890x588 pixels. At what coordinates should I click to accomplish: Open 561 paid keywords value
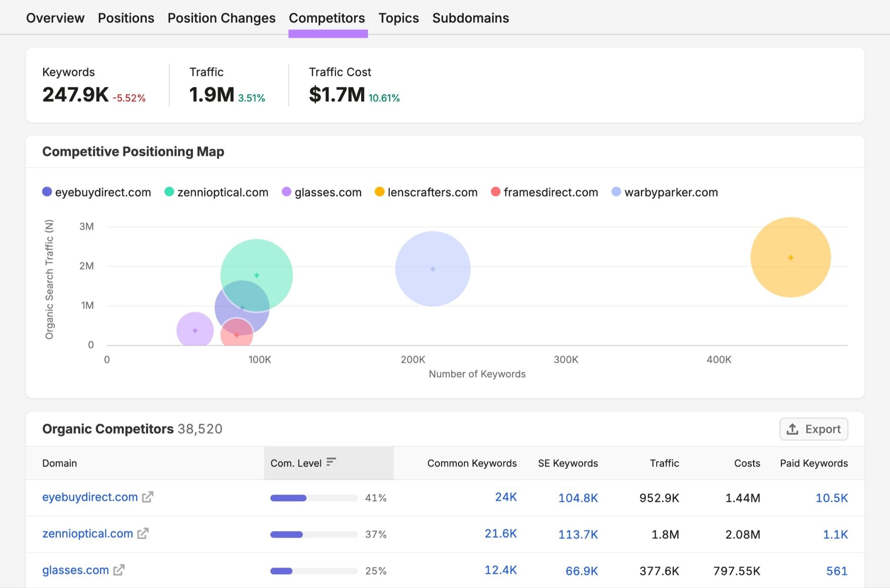tap(837, 571)
